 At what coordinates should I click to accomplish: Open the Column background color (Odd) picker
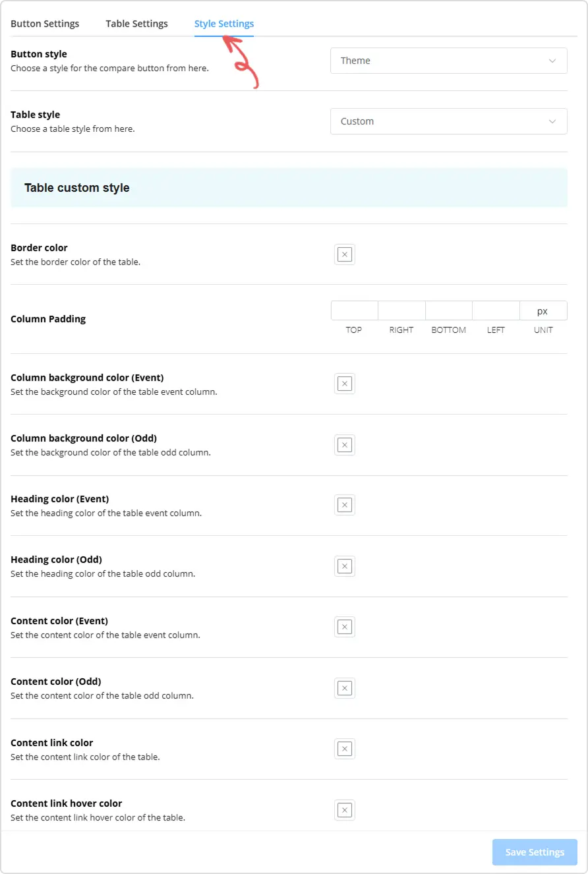(344, 444)
